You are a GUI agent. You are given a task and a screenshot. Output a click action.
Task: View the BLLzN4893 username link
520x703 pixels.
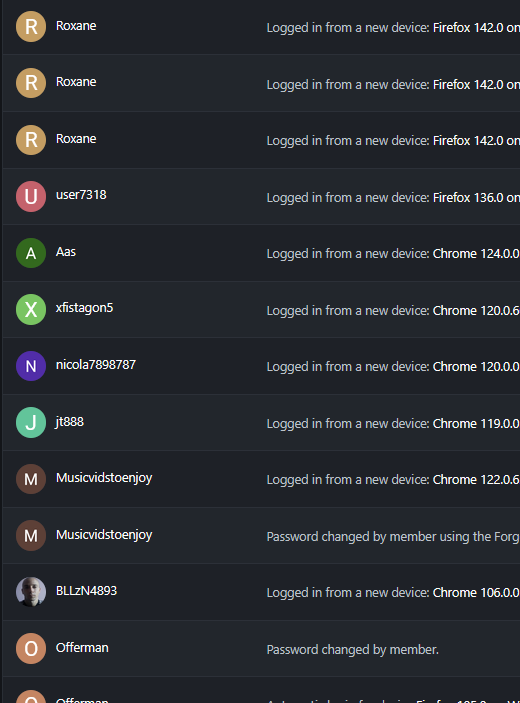(x=86, y=591)
